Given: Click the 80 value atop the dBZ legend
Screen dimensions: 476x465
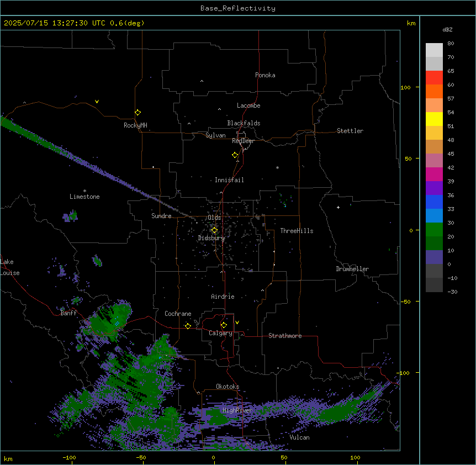Looking at the screenshot, I should coord(451,44).
